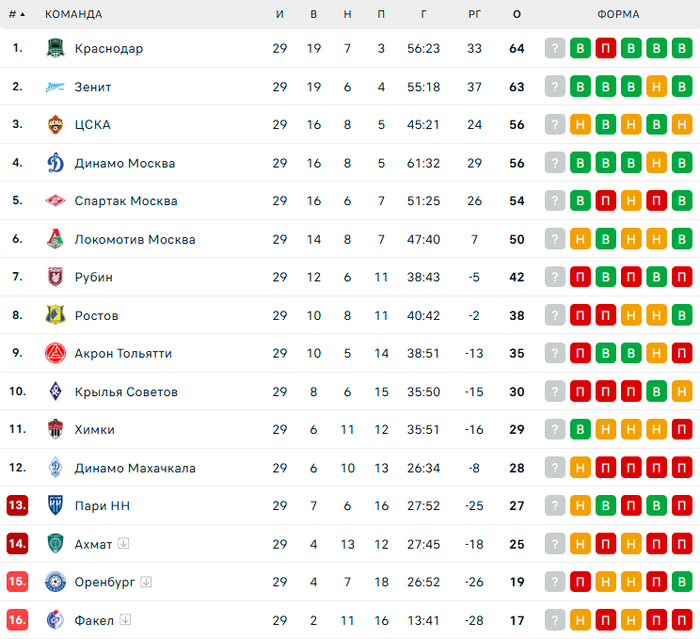Click Krasnodar's grey question mark form badge
The height and width of the screenshot is (639, 700).
(x=555, y=48)
